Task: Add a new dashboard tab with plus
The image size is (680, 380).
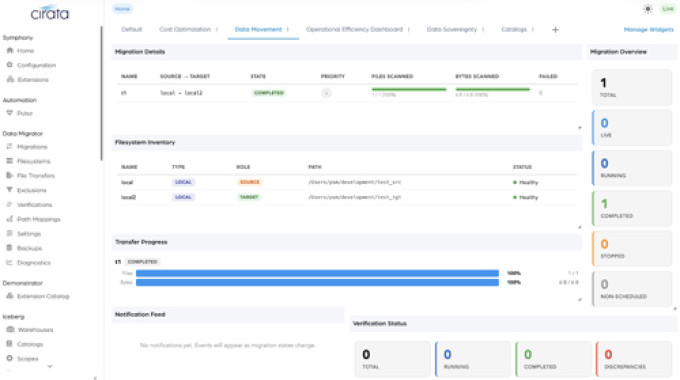Action: coord(555,29)
